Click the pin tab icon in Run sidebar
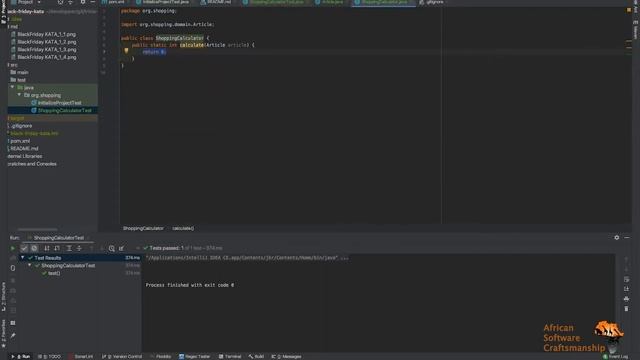Viewport: 640px width, 360px height. [x=13, y=335]
